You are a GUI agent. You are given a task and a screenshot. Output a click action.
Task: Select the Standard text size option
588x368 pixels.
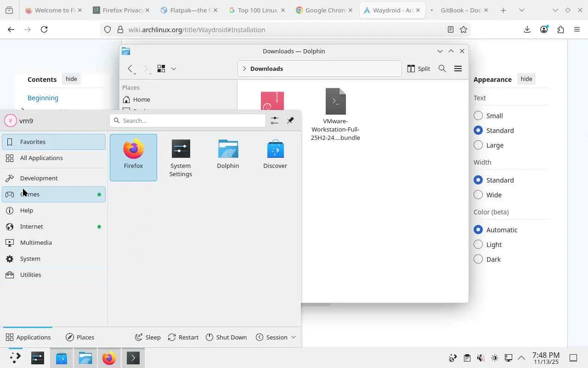point(478,131)
